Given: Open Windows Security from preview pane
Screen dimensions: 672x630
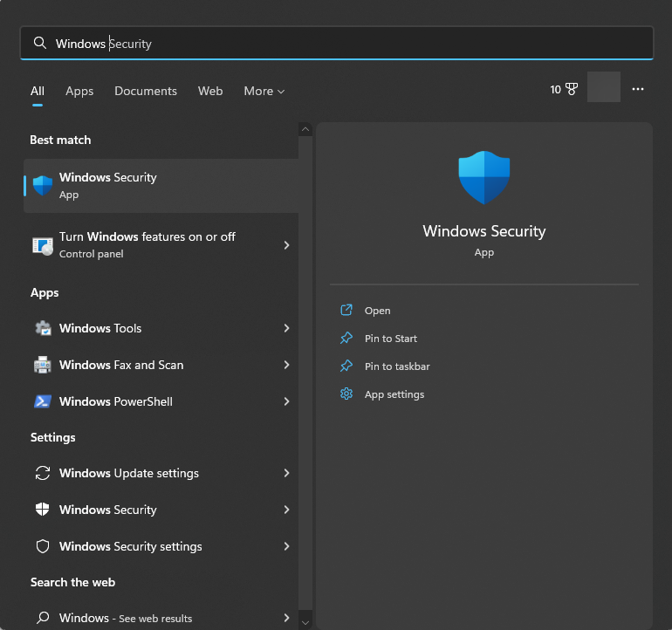Looking at the screenshot, I should [377, 311].
